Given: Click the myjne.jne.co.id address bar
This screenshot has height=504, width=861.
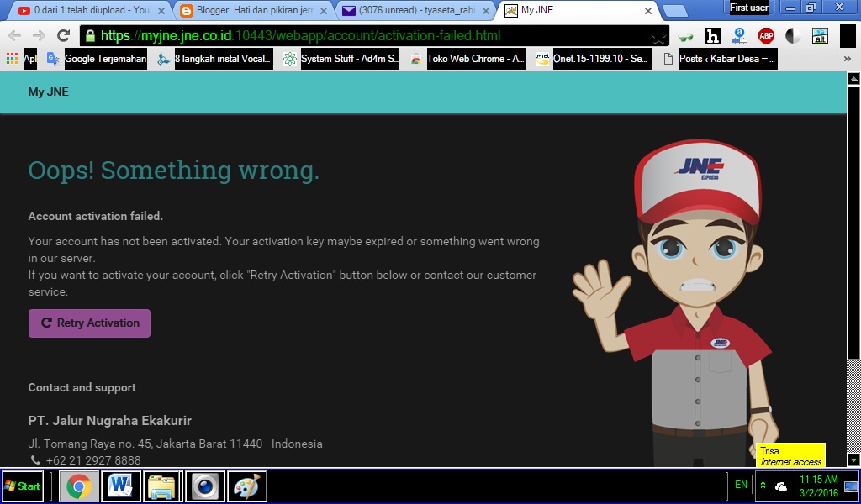Looking at the screenshot, I should pos(373,36).
